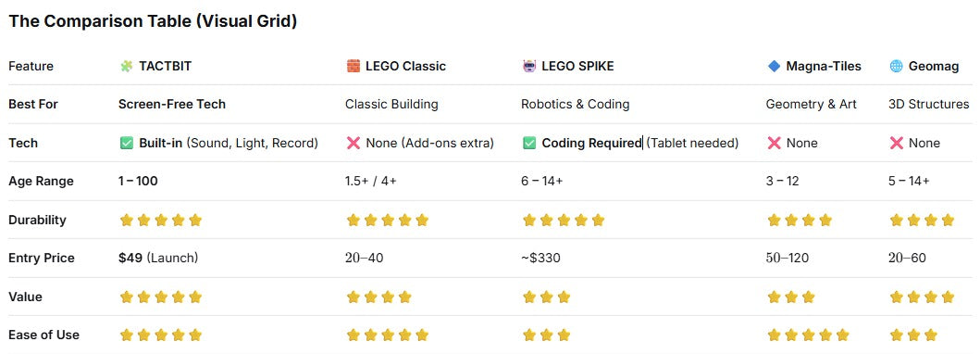Click the Geomag globe icon

896,67
